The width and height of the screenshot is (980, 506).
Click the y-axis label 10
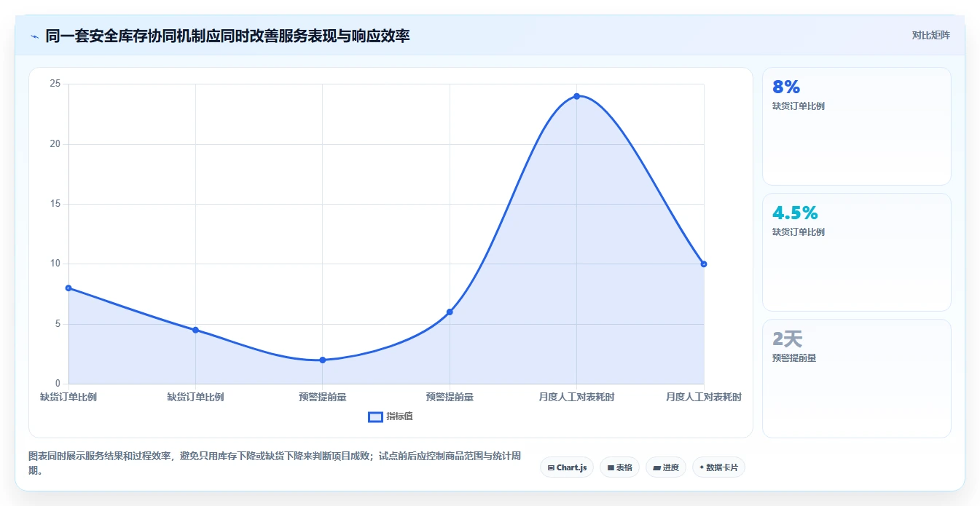[x=55, y=264]
